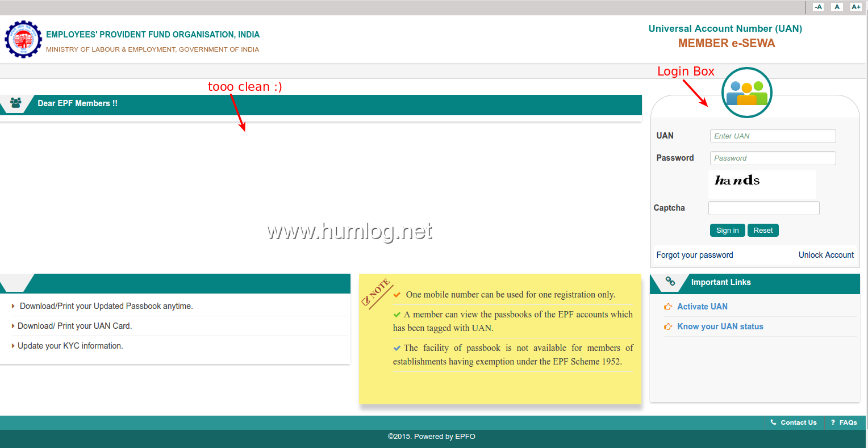Decrease font size with -A button

click(x=818, y=7)
